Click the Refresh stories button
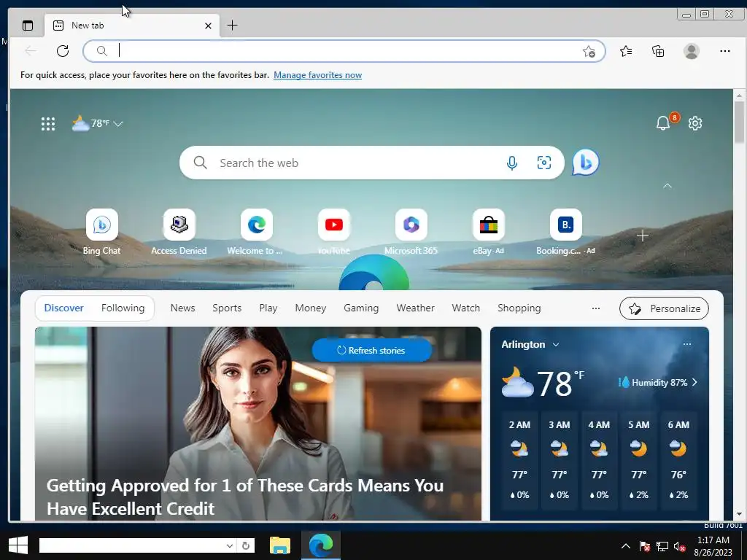Image resolution: width=747 pixels, height=560 pixels. pos(372,351)
